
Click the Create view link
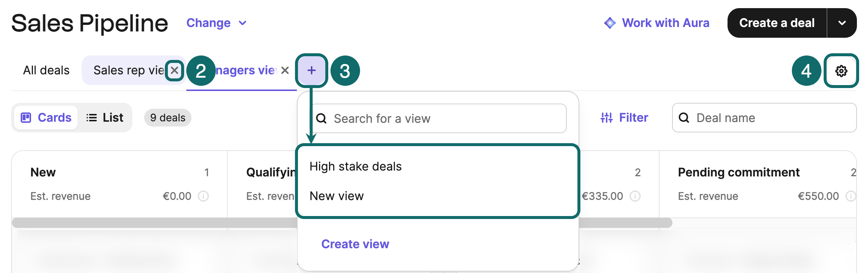355,244
